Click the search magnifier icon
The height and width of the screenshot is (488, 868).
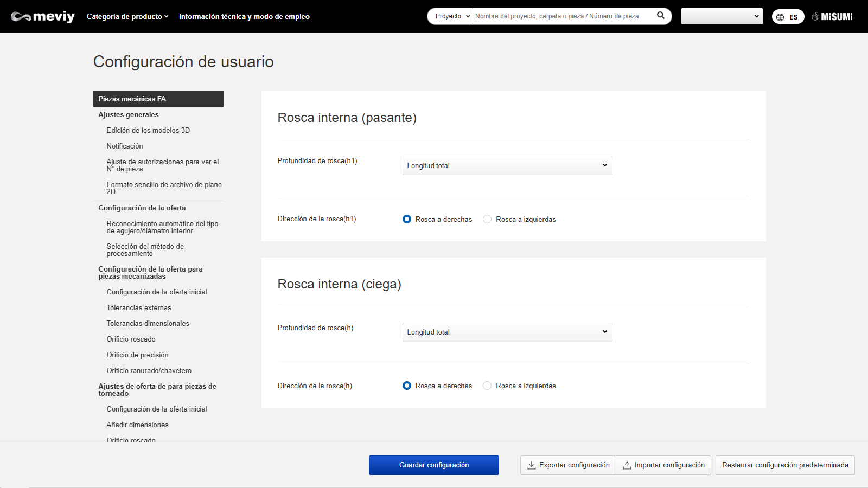tap(660, 16)
